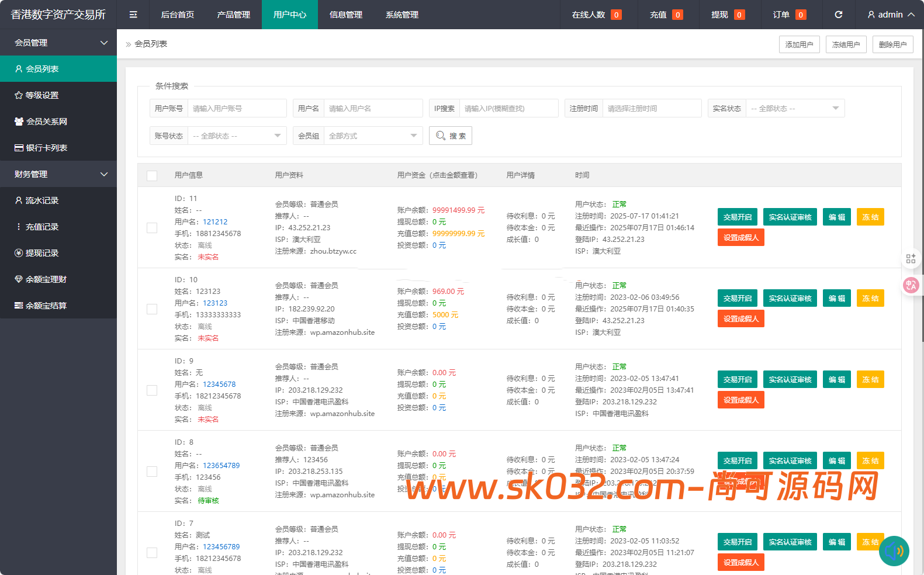The width and height of the screenshot is (924, 575).
Task: Click the green speaker floating icon
Action: coord(894,551)
